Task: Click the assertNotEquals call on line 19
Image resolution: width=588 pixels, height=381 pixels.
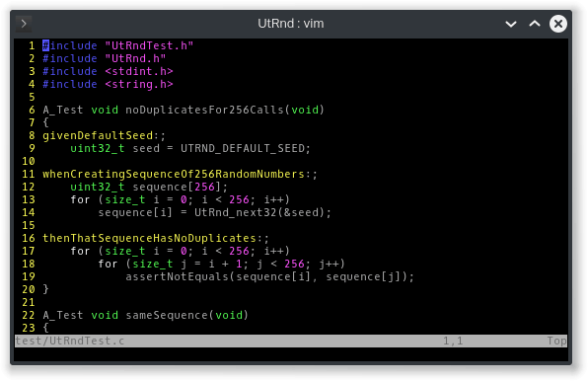Action: point(269,276)
